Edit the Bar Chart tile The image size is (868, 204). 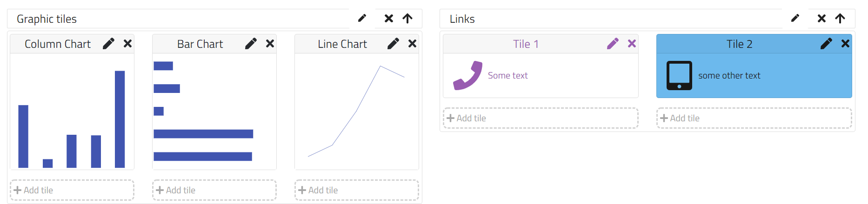click(x=251, y=44)
